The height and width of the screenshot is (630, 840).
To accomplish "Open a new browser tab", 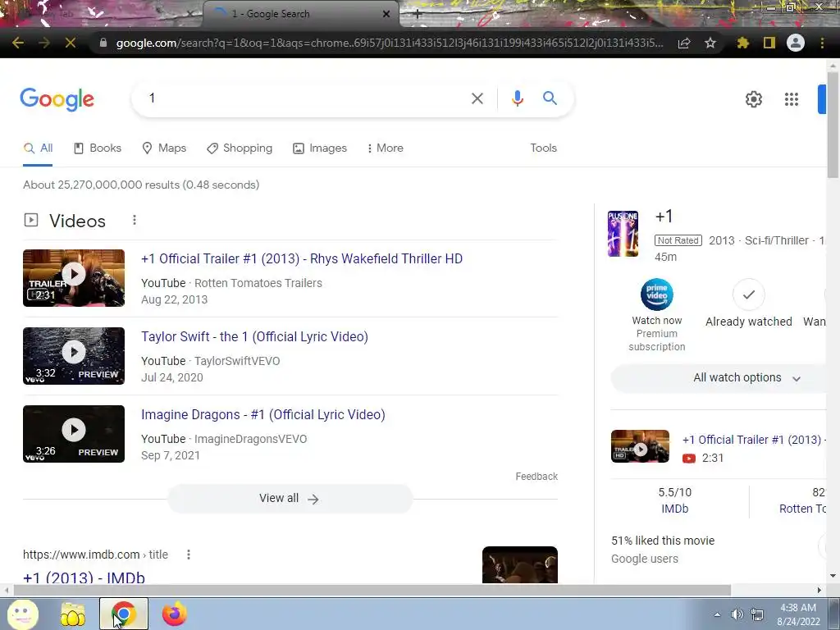I will (418, 14).
